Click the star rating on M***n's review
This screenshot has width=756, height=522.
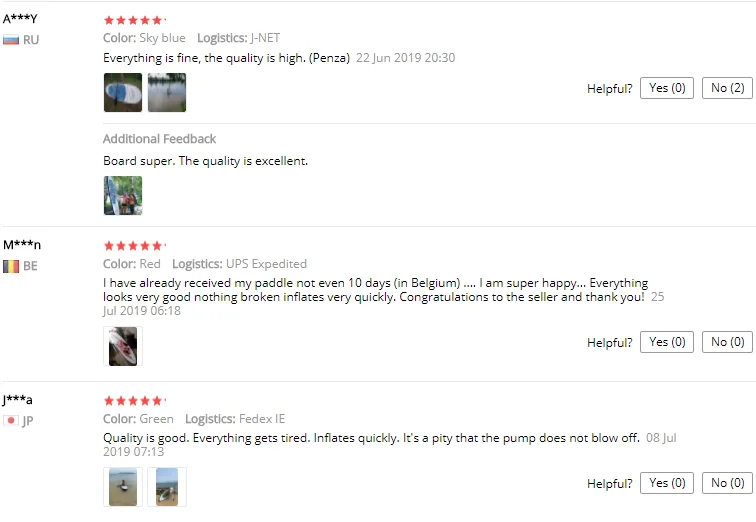coord(135,246)
